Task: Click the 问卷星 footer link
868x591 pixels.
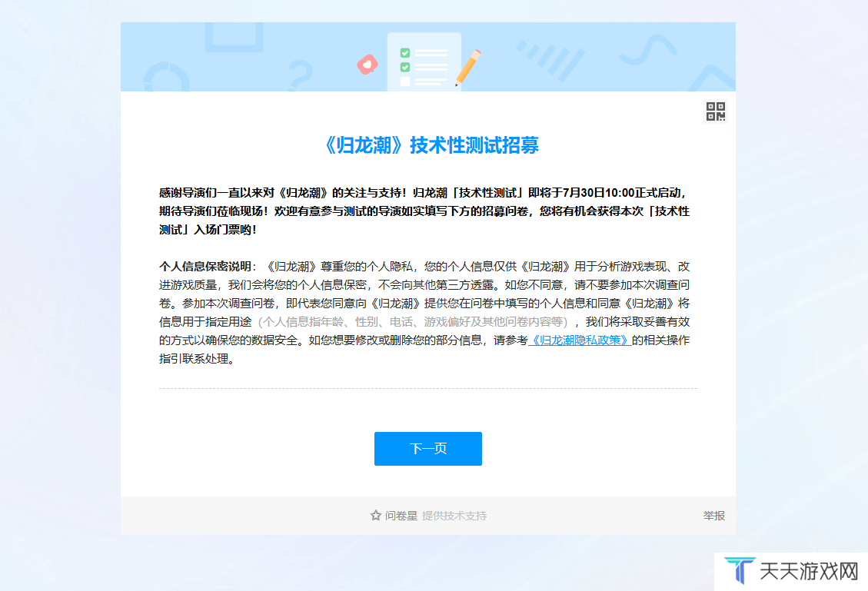Action: [x=401, y=516]
